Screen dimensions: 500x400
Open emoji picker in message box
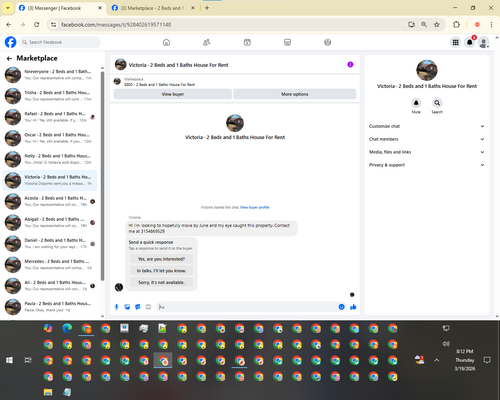tap(341, 307)
